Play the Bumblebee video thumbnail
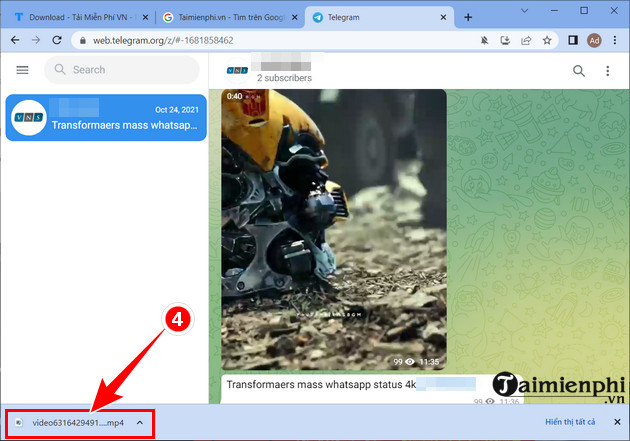The image size is (630, 441). click(333, 229)
